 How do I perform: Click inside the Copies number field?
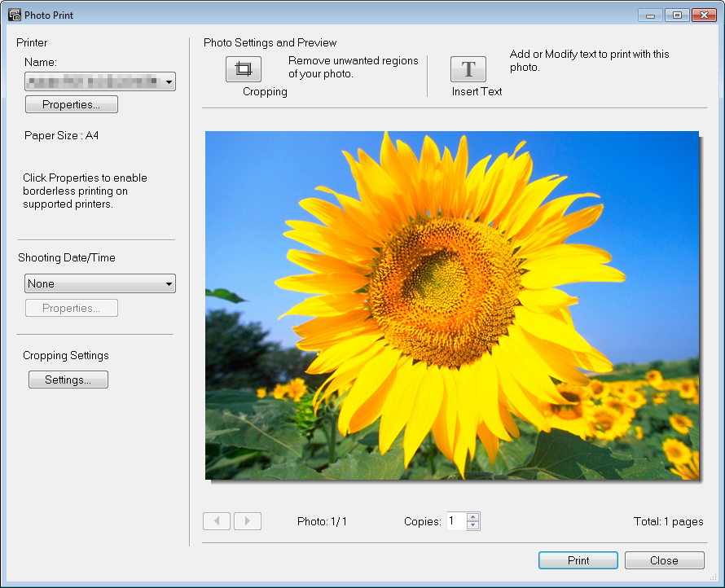coord(456,521)
